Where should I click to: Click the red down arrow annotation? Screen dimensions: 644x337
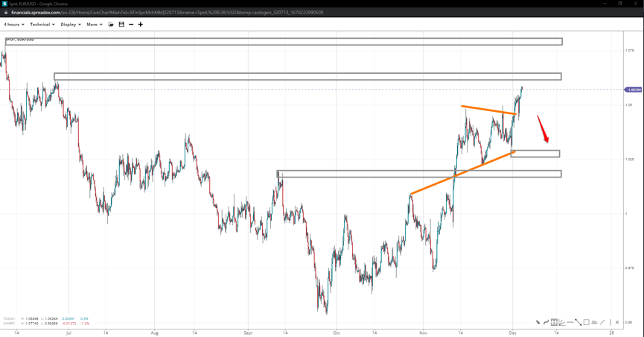pos(543,128)
